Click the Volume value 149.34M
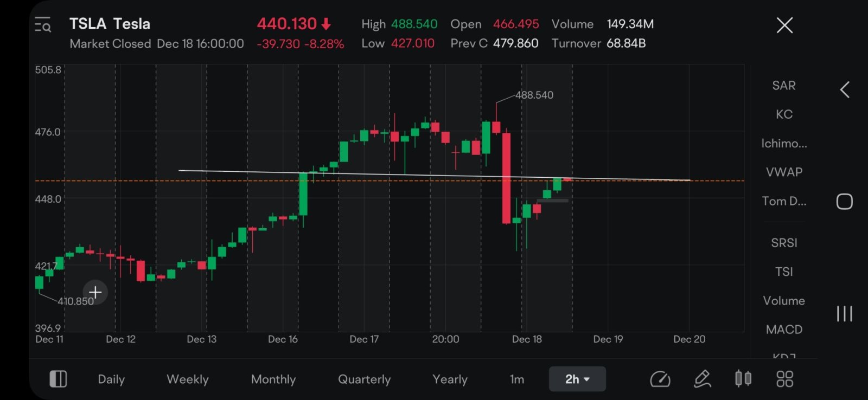Image resolution: width=868 pixels, height=400 pixels. (630, 24)
